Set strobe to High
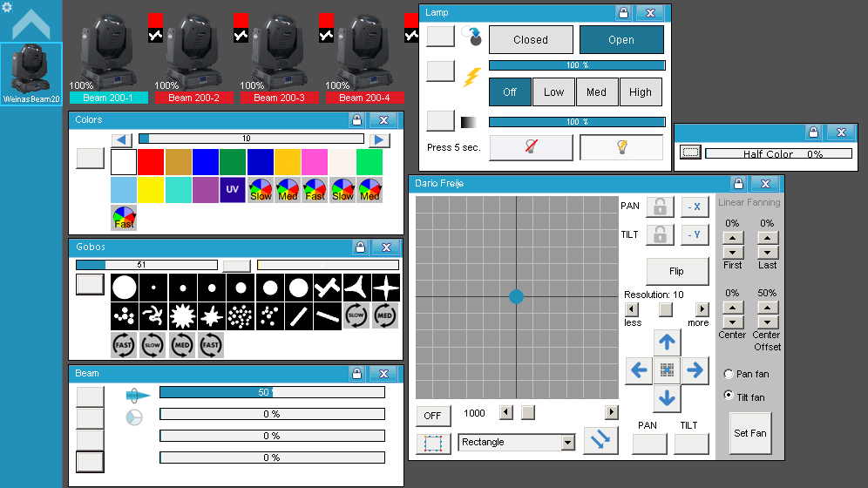Viewport: 868px width, 488px height. (x=641, y=91)
